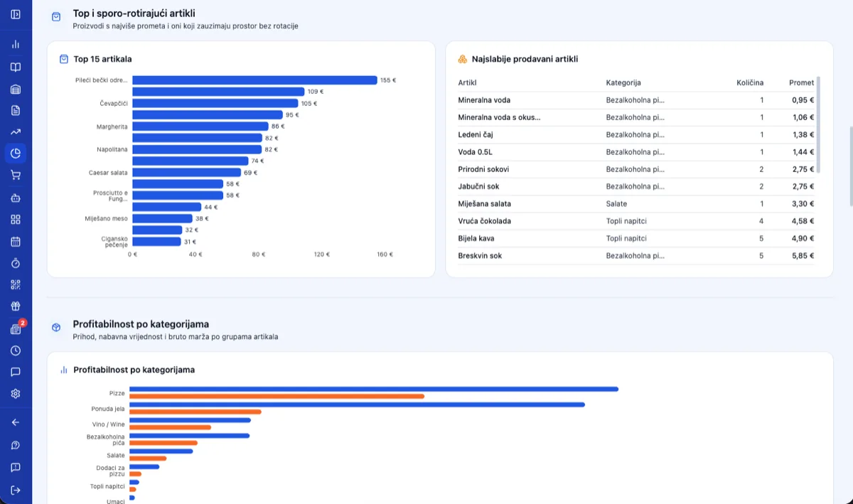The width and height of the screenshot is (853, 504).
Task: Click the Promet column header
Action: tap(801, 82)
